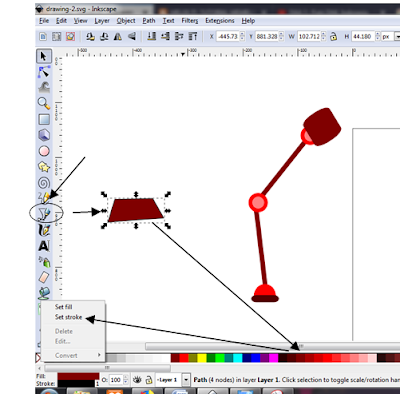Pick the cyan palette swatch
The height and width of the screenshot is (394, 400).
point(238,358)
